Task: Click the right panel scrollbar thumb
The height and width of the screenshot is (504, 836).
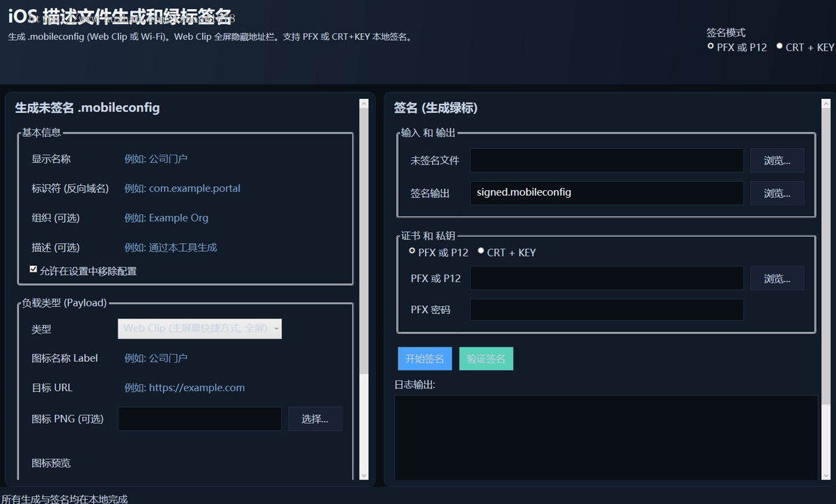Action: (826, 255)
